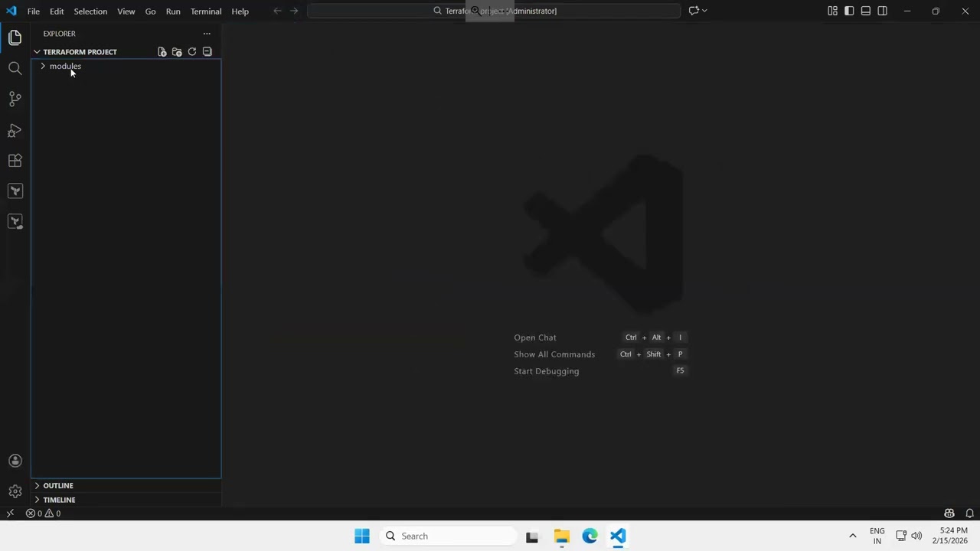Open the View menu
This screenshot has height=551, width=980.
coord(126,11)
